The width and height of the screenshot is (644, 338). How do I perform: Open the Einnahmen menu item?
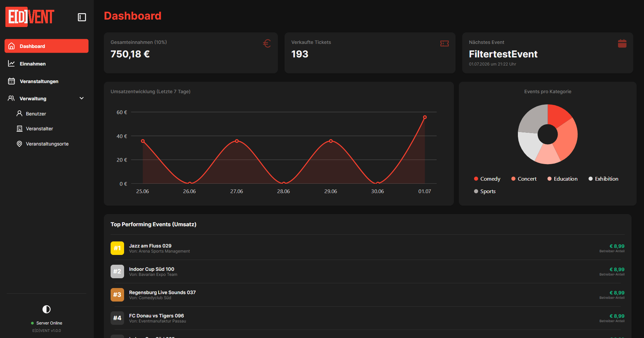[47, 63]
